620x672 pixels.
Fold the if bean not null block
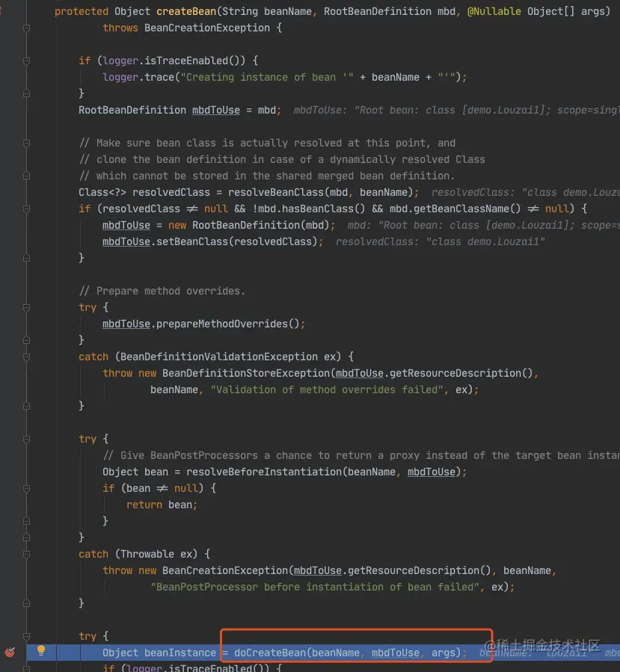[26, 488]
